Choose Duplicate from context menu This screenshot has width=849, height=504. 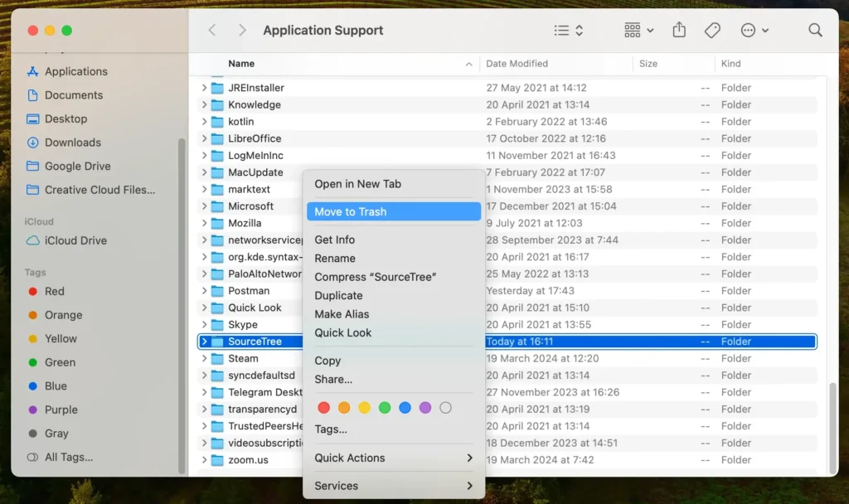pyautogui.click(x=394, y=296)
